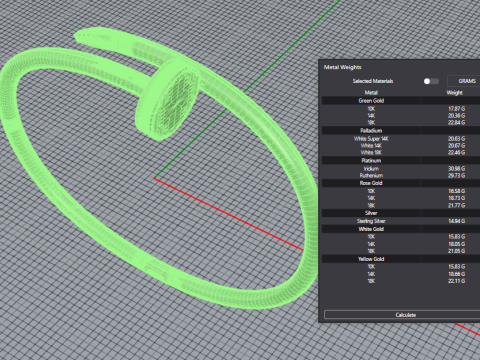This screenshot has height=360, width=480.
Task: Select the 14K row under Rose Gold
Action: (401, 198)
